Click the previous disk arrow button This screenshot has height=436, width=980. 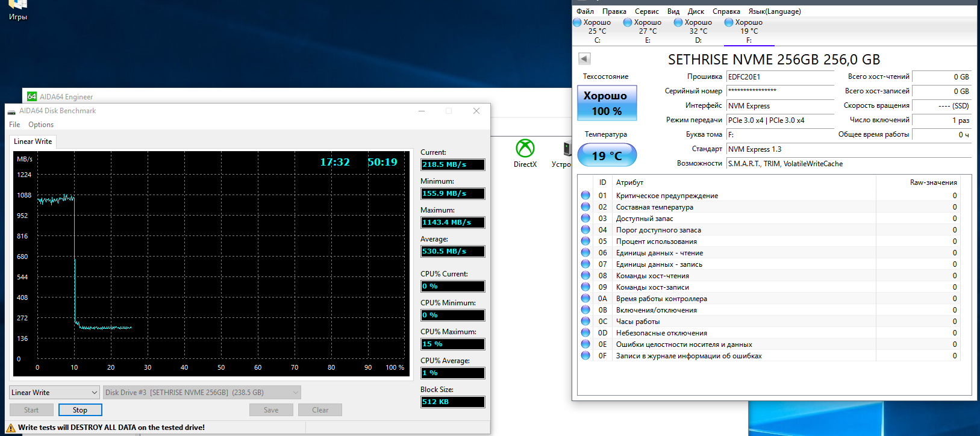pos(584,58)
